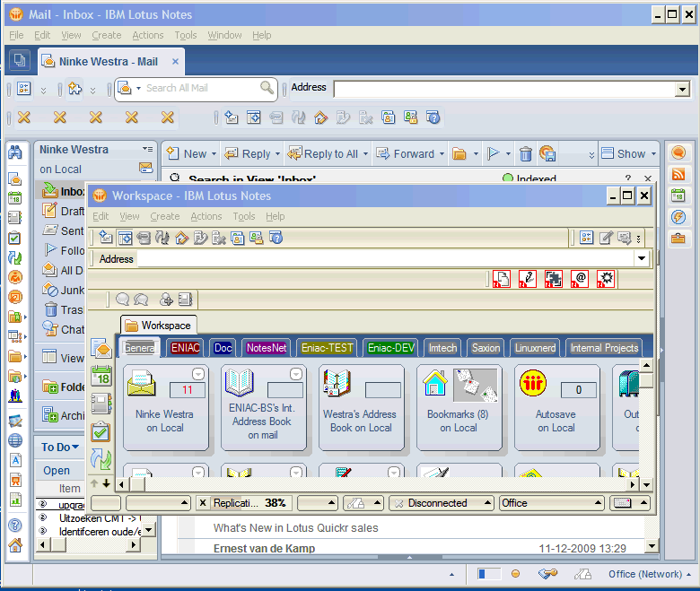The image size is (700, 591).
Task: Click the Forward button in the mail toolbar
Action: point(406,154)
